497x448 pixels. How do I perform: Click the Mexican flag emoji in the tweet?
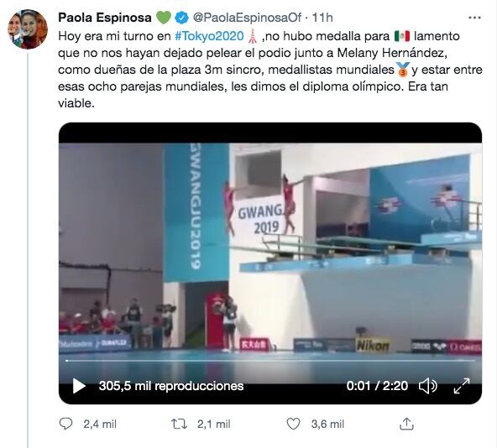[402, 36]
